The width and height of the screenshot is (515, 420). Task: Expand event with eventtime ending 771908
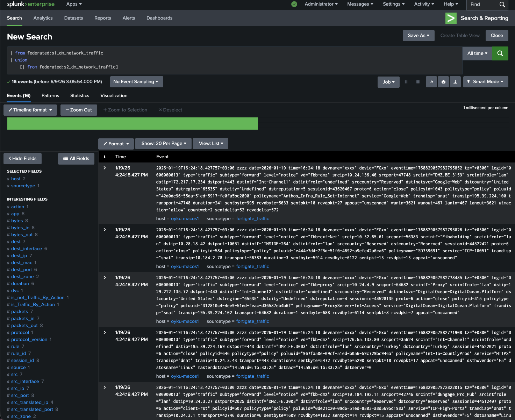pyautogui.click(x=105, y=333)
